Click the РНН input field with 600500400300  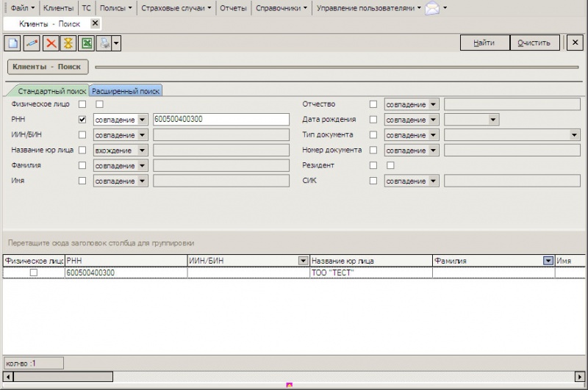click(220, 120)
